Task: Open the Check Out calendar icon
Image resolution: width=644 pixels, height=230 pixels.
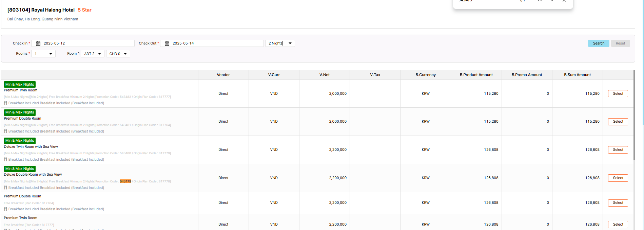Action: click(167, 43)
